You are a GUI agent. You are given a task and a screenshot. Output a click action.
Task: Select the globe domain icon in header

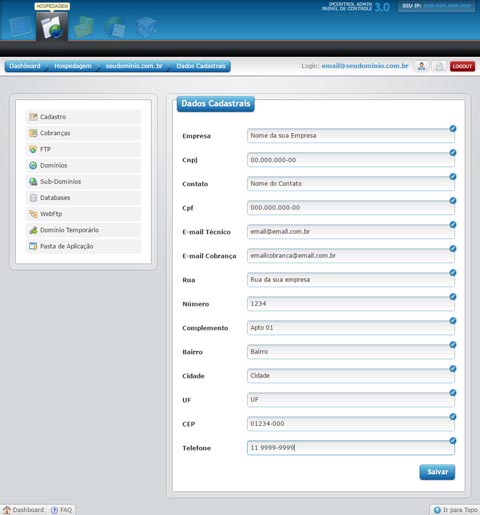click(115, 27)
